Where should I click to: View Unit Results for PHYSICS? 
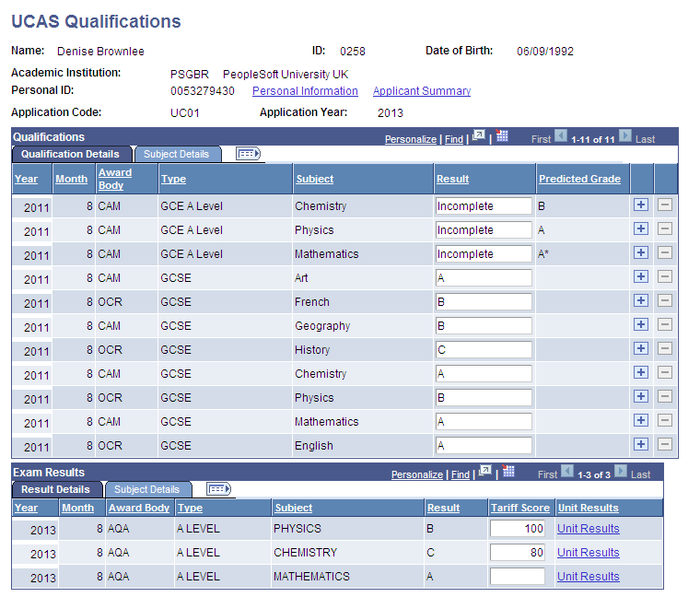588,529
